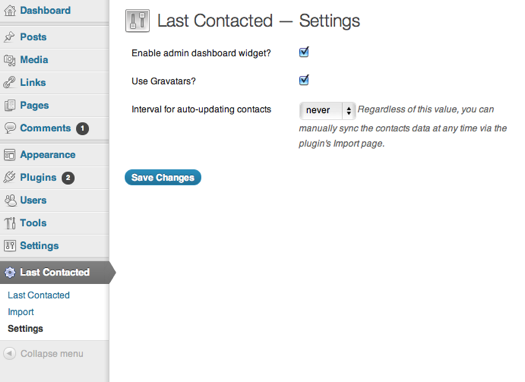Collapse the admin sidebar menu

tap(43, 354)
